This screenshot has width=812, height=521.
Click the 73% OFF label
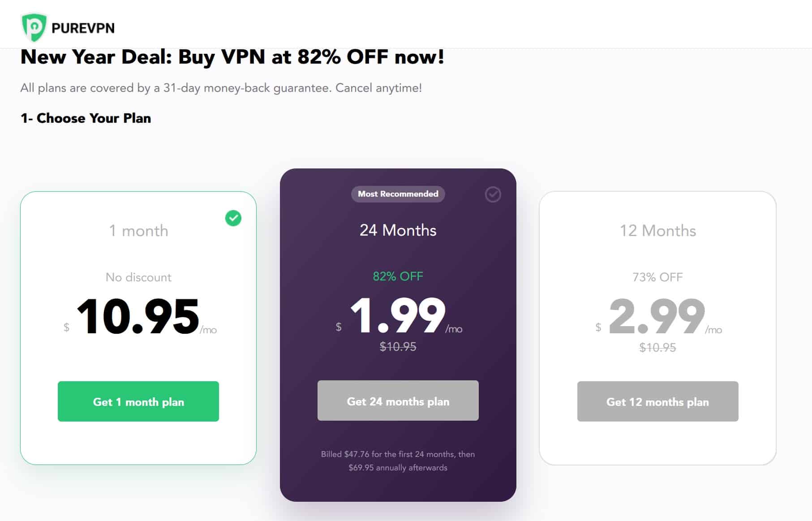click(x=657, y=277)
